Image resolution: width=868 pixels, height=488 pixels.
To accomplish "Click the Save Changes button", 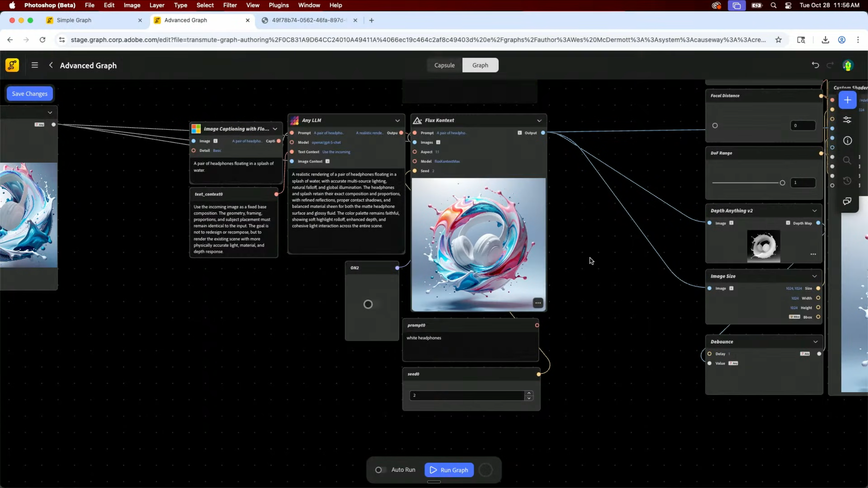I will [30, 94].
